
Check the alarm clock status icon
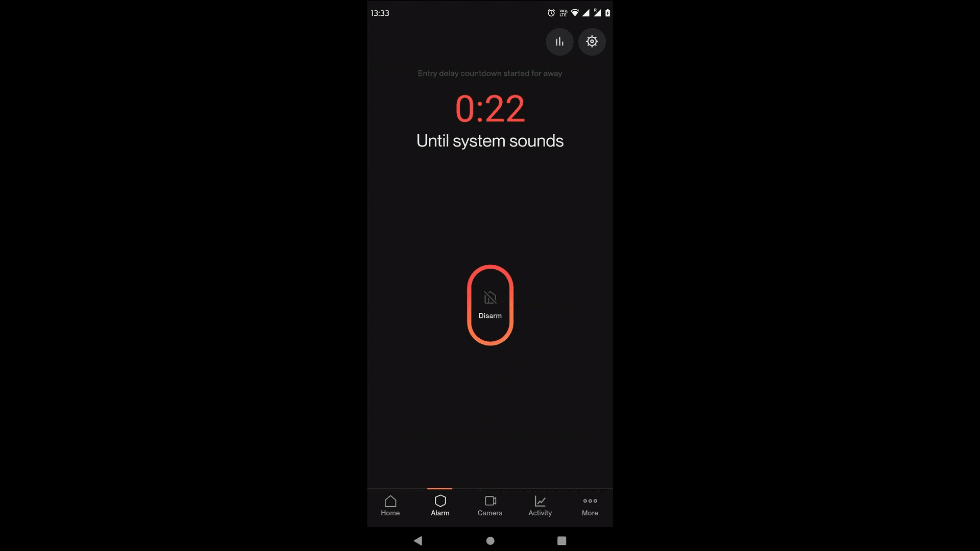click(550, 12)
